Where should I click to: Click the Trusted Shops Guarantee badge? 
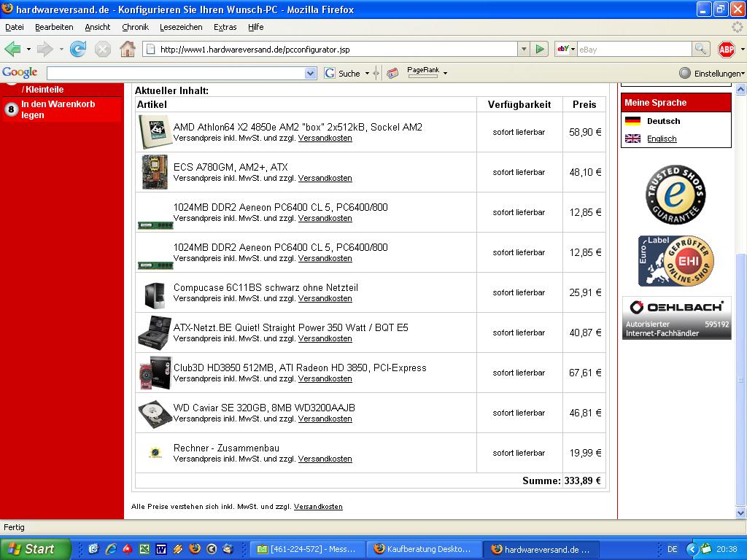tap(675, 195)
